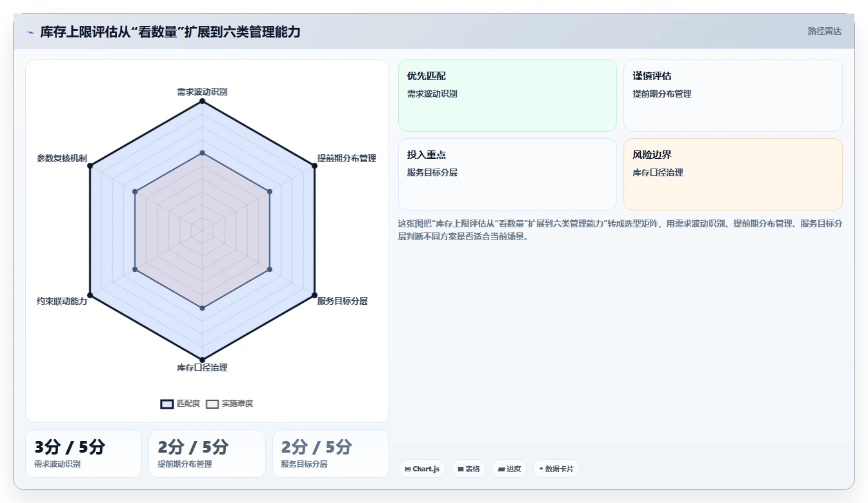Click the 约束联动能力 radar axis label
The image size is (868, 503).
[x=62, y=301]
